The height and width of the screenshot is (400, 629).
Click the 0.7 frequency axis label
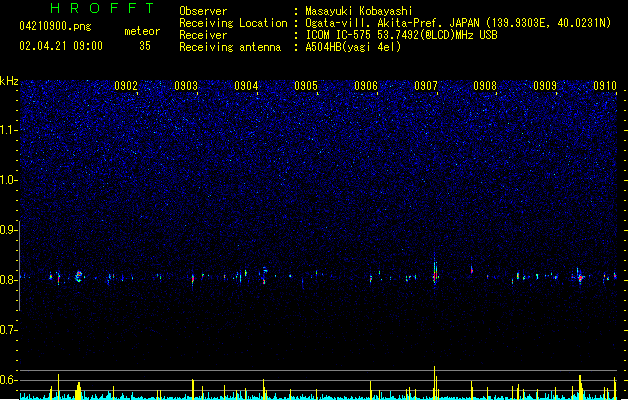point(8,330)
